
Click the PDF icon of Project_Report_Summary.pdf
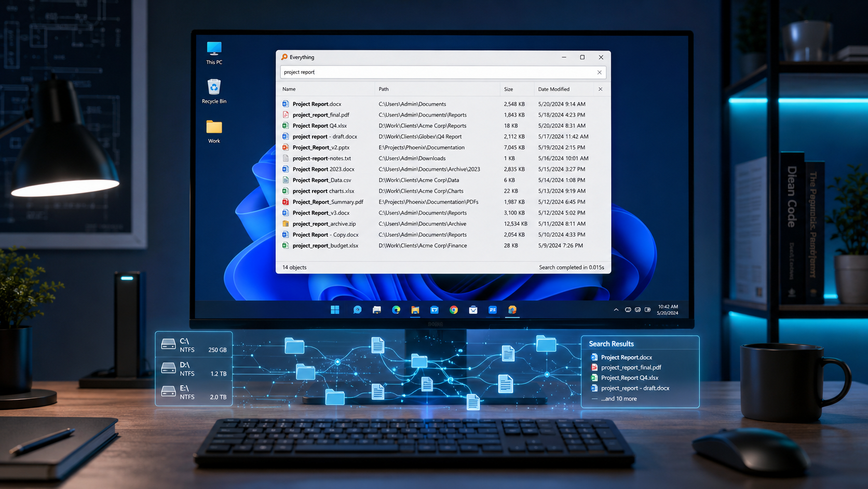click(286, 202)
